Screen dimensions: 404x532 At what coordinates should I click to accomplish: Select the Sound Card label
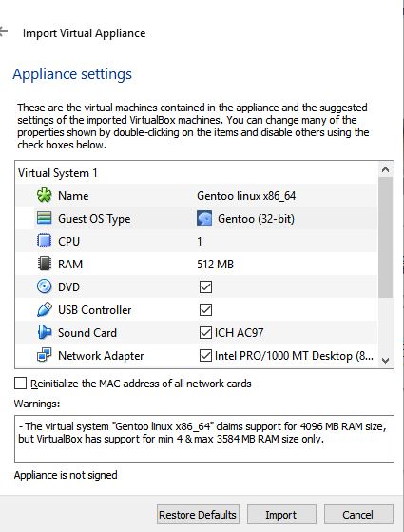point(87,332)
